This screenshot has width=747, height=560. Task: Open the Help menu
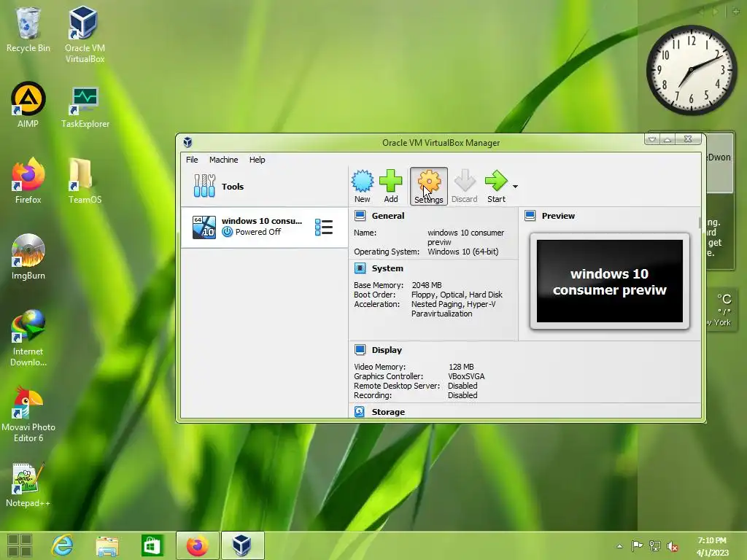point(258,160)
